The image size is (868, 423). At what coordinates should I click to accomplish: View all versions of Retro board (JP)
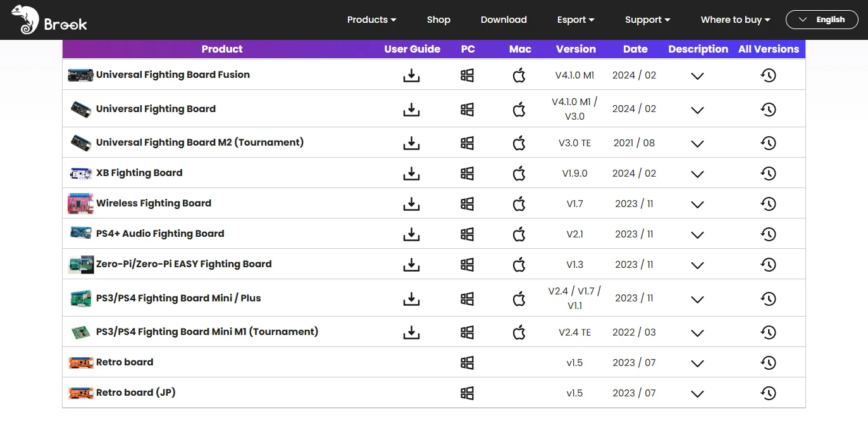(768, 393)
